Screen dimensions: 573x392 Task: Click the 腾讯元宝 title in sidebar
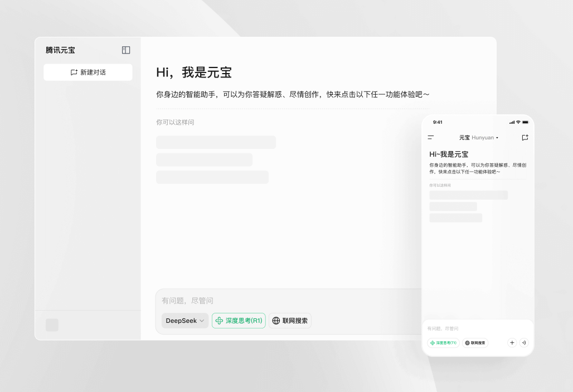(60, 50)
